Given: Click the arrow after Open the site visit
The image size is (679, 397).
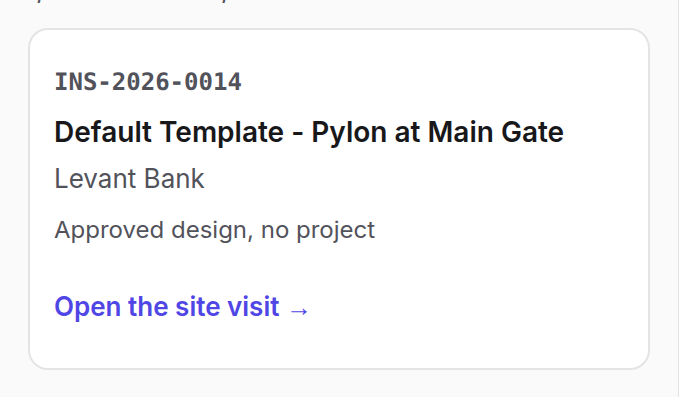Looking at the screenshot, I should [299, 310].
